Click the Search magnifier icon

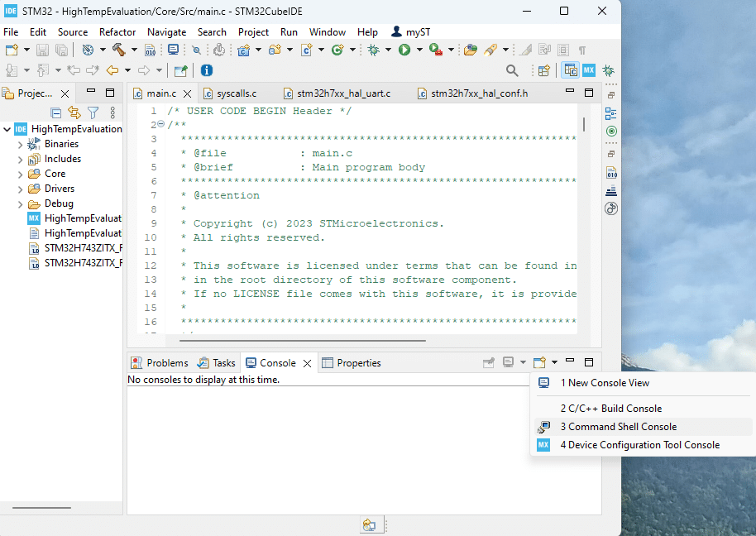click(512, 70)
